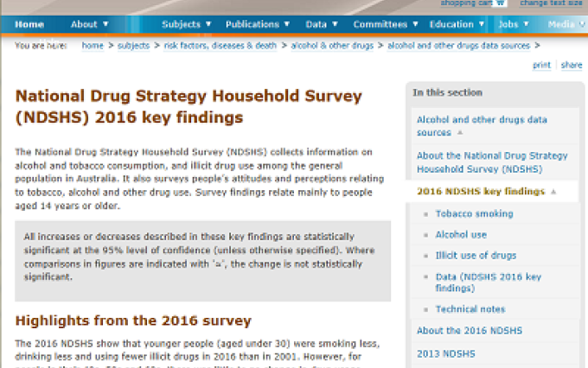Open the Committees navigation menu

(385, 24)
